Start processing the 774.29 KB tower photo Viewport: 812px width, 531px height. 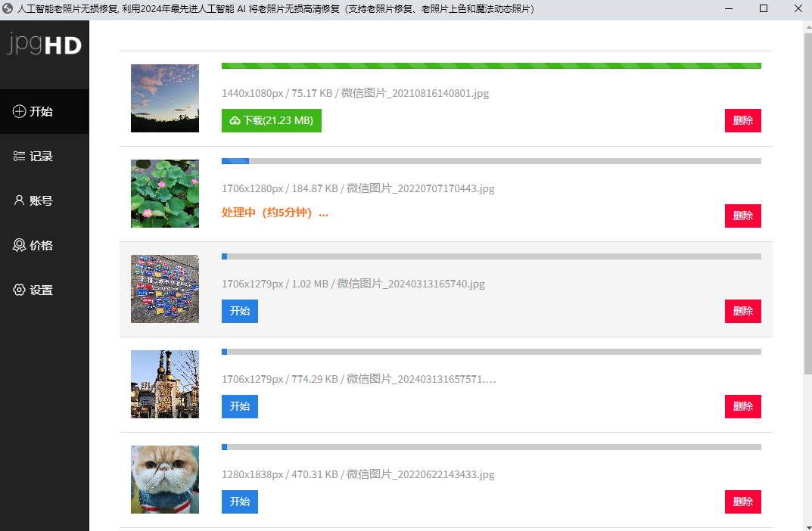(240, 406)
